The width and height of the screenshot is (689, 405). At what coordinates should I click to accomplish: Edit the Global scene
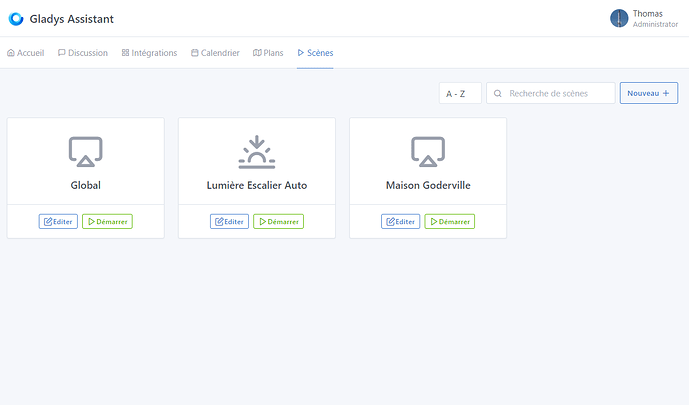58,221
